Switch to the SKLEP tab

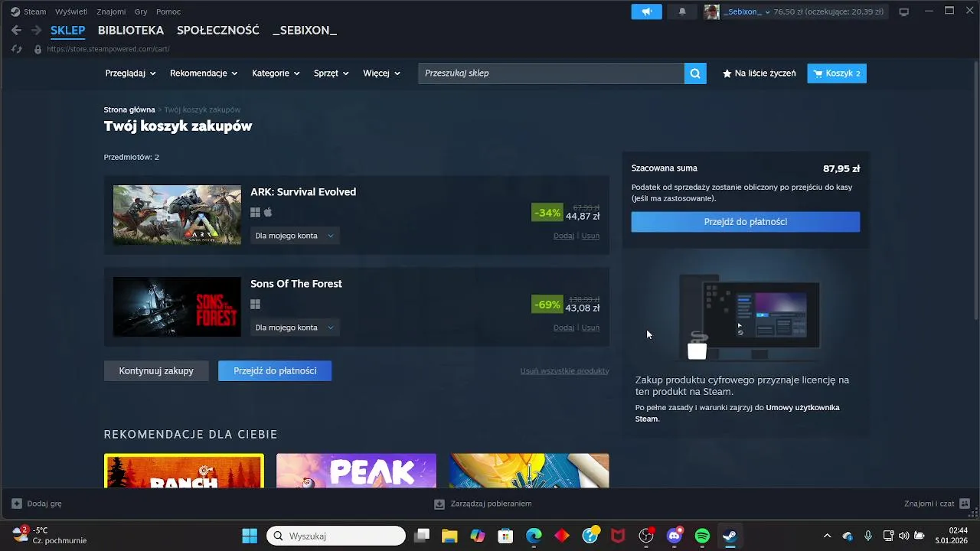coord(67,31)
